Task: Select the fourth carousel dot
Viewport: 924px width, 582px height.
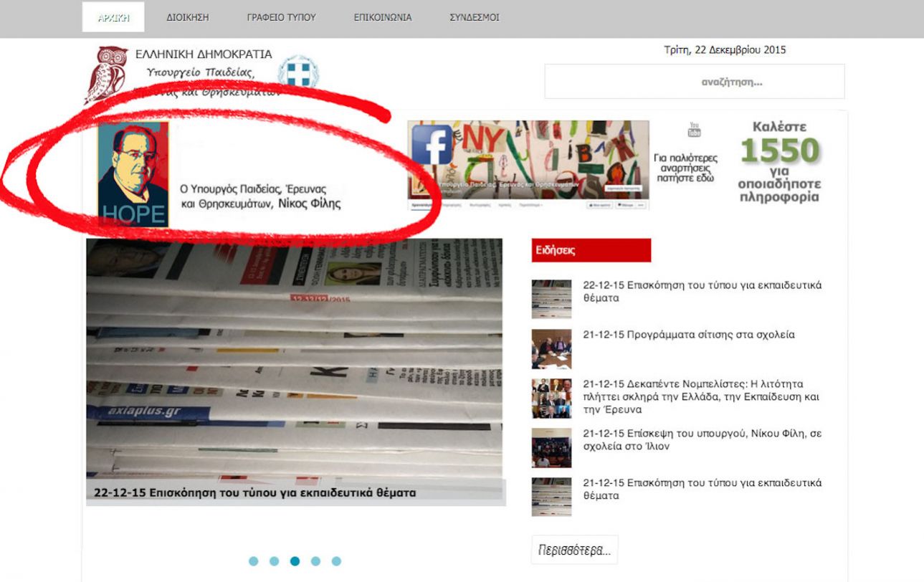Action: pos(315,561)
